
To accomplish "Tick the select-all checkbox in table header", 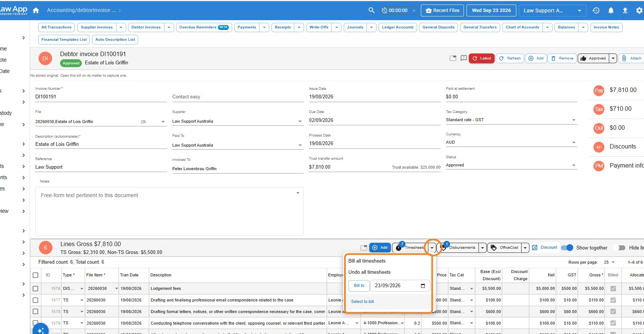I will 36,275.
